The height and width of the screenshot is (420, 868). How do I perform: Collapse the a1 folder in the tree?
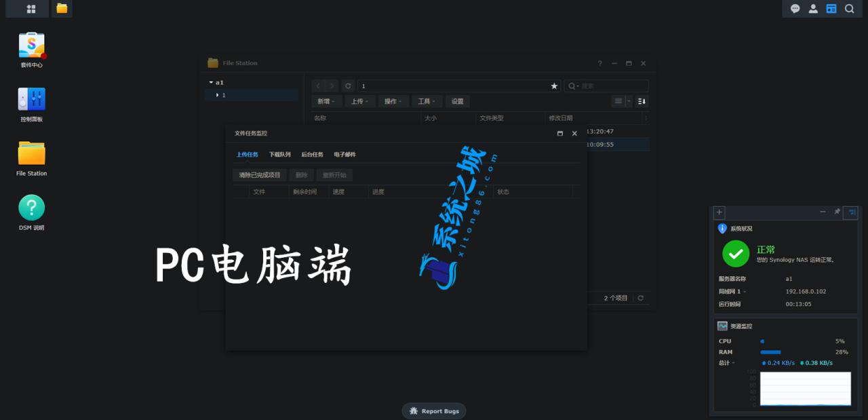pyautogui.click(x=211, y=81)
